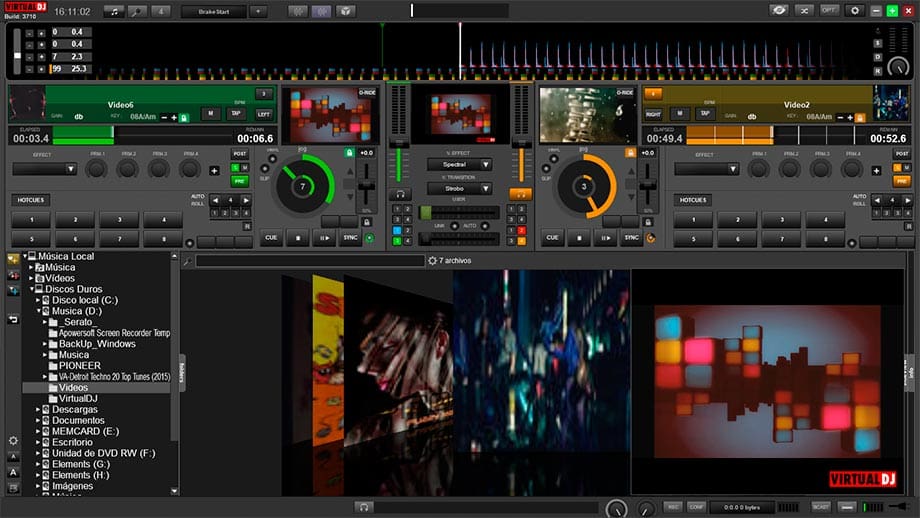Click the gear icon beside '7 archivos'

point(432,260)
